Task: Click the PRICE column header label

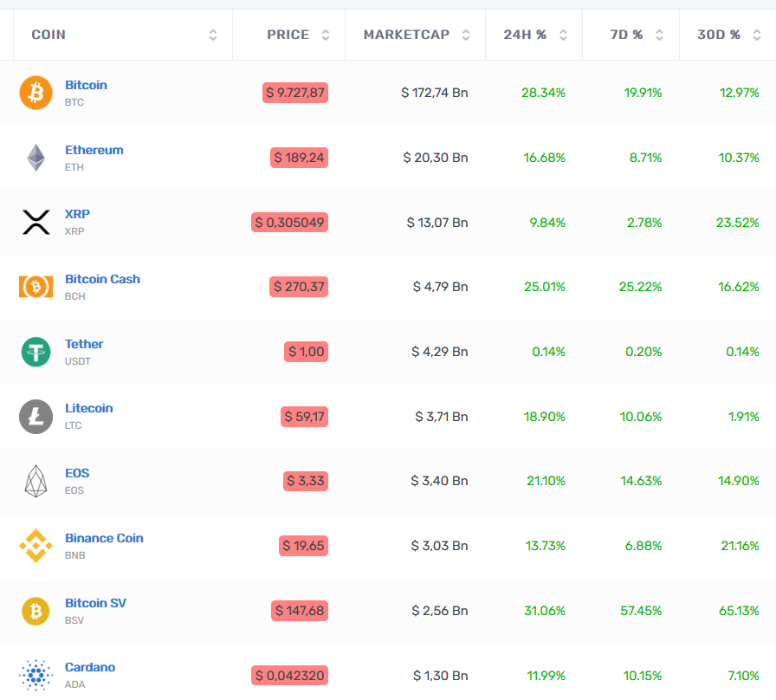Action: point(288,35)
